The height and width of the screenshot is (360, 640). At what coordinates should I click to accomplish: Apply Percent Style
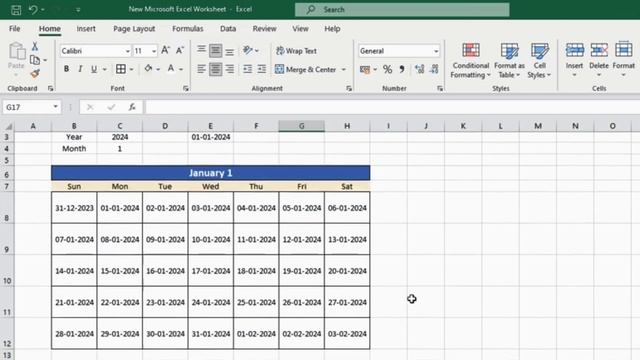387,69
